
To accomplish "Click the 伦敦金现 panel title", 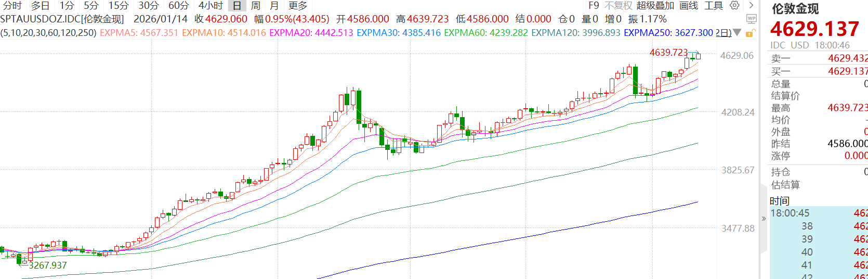I will coord(795,9).
